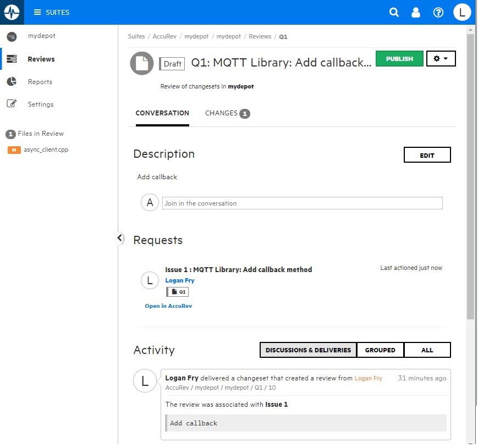The width and height of the screenshot is (478, 448).
Task: Click the Reports pie chart icon
Action: pyautogui.click(x=12, y=82)
